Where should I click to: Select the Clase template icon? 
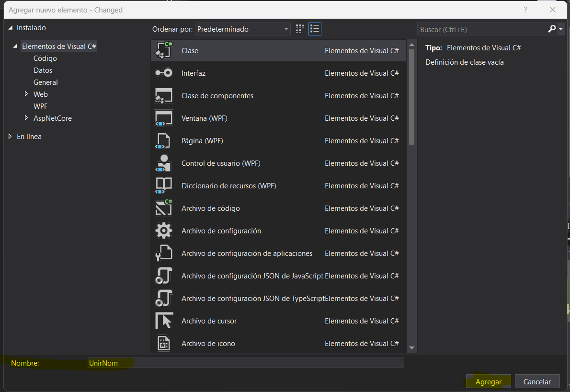pyautogui.click(x=164, y=50)
